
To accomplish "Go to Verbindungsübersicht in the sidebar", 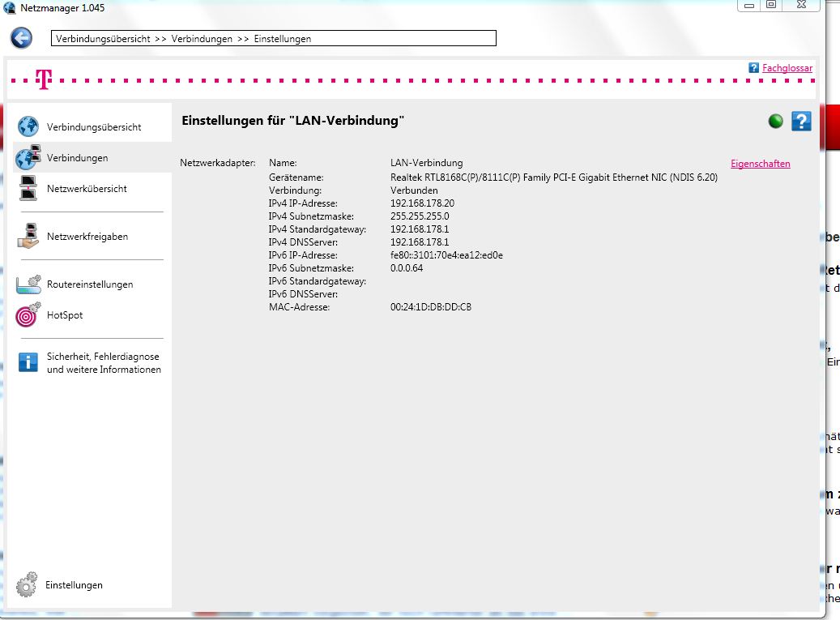I will (94, 127).
